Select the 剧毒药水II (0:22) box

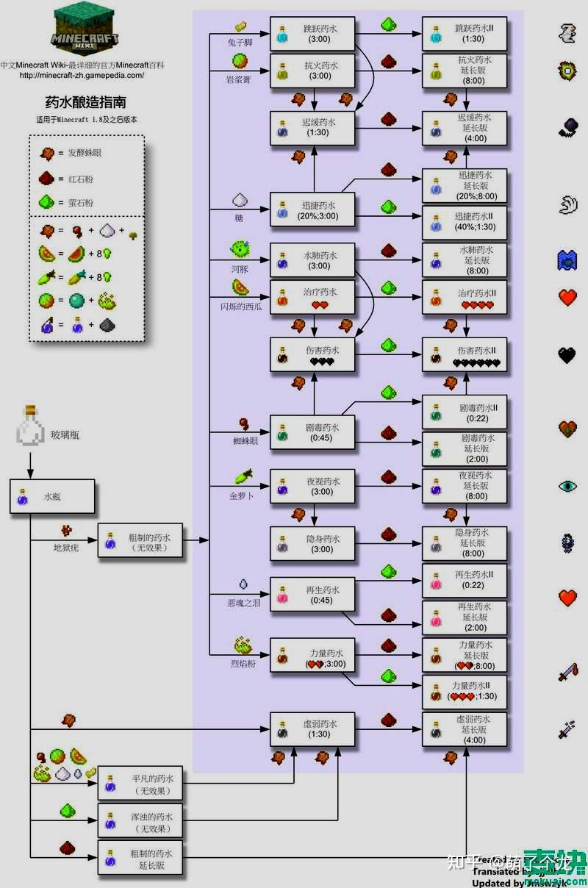[465, 412]
